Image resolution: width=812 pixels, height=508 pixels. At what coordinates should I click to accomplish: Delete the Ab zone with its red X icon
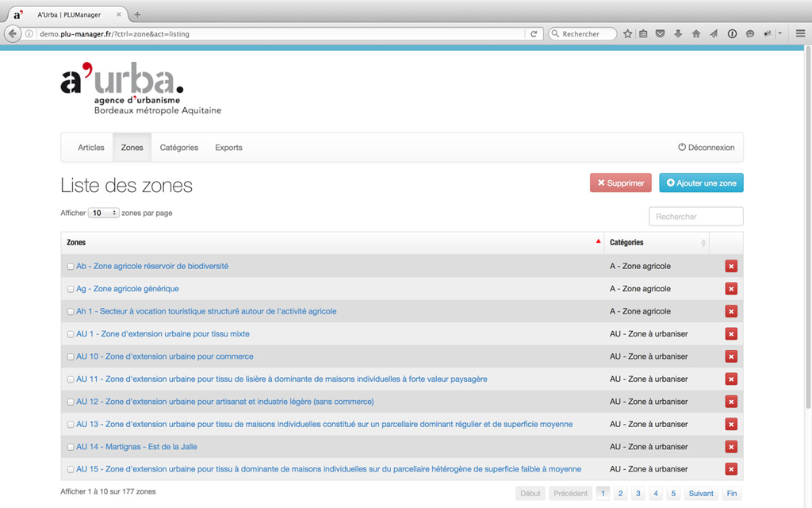tap(730, 267)
